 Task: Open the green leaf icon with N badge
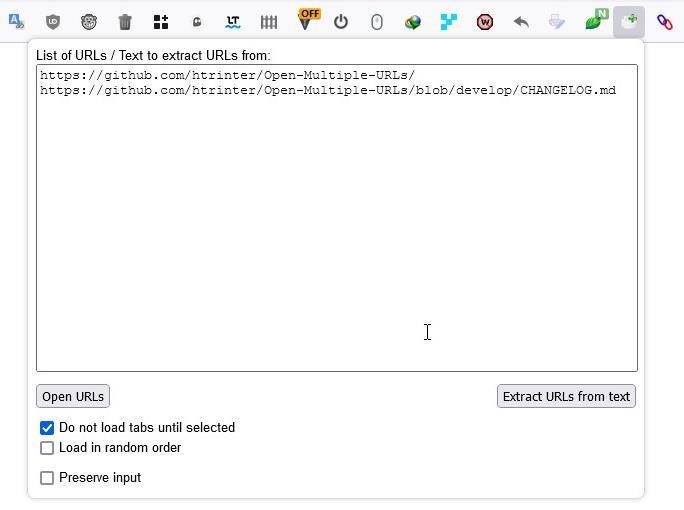pos(596,20)
